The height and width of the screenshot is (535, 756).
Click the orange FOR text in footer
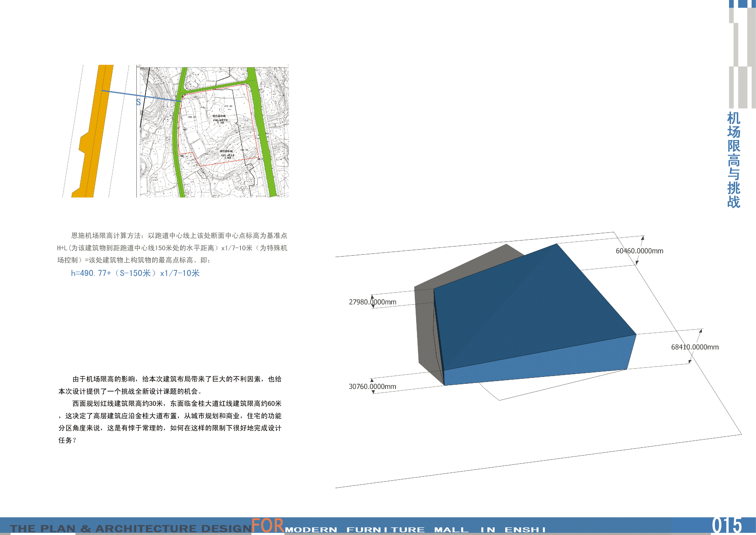pos(267,525)
